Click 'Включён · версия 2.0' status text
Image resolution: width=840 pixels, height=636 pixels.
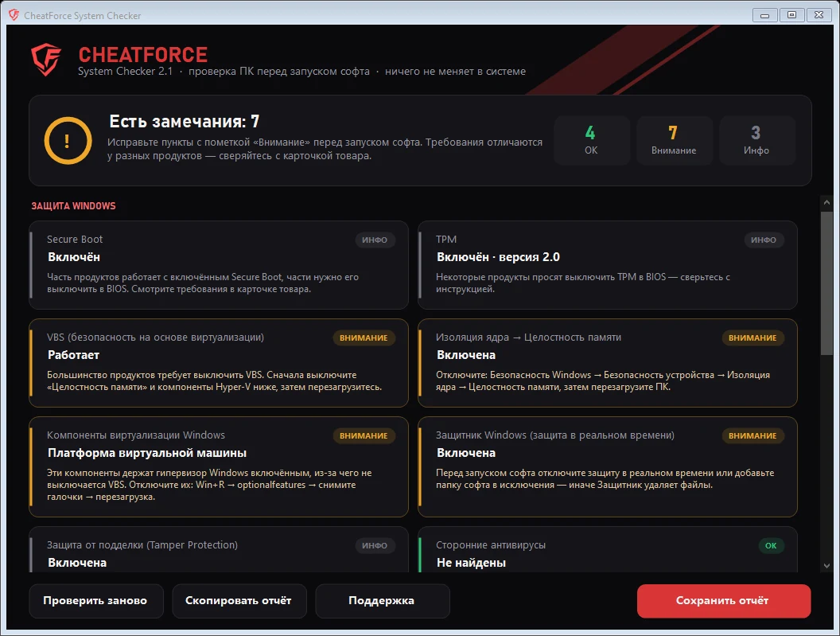pos(498,257)
